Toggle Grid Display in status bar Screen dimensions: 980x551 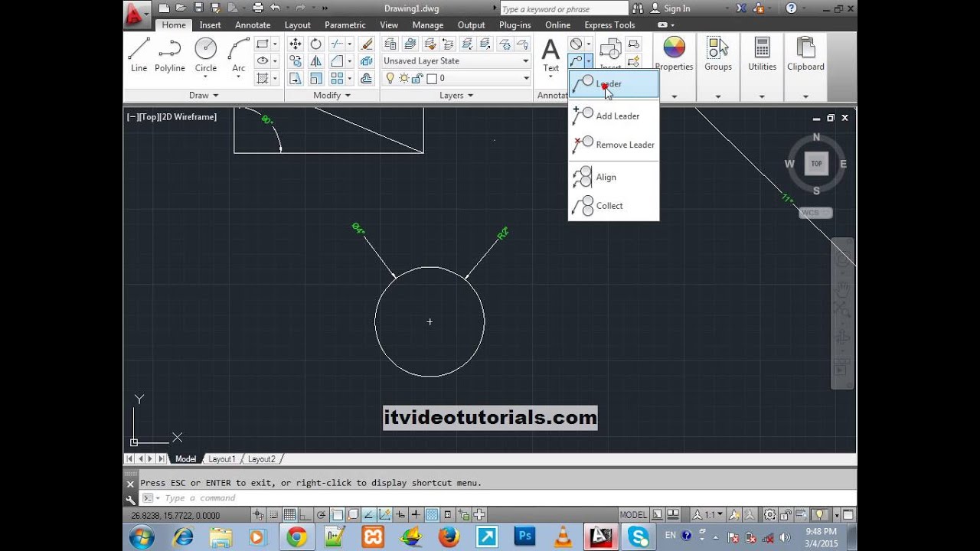click(289, 515)
